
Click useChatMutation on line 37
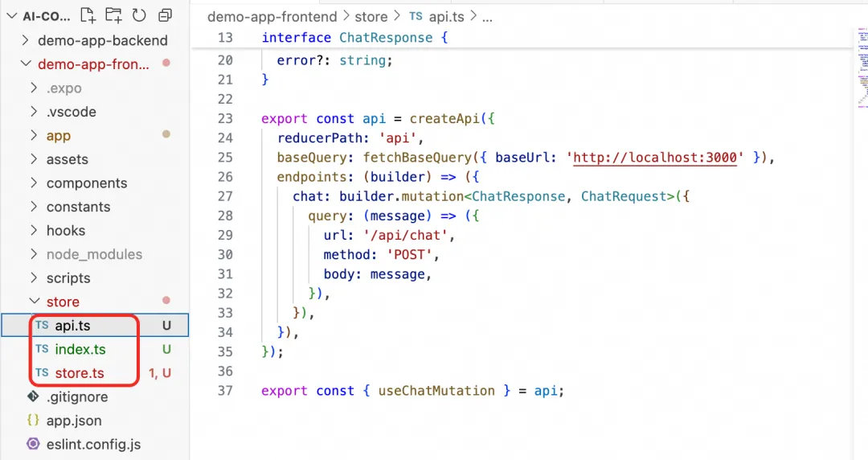[436, 391]
